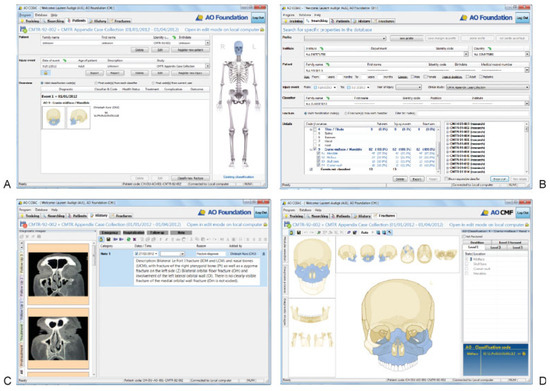Tick the Female checkbox in the search form
The width and height of the screenshot is (550, 391).
click(425, 76)
